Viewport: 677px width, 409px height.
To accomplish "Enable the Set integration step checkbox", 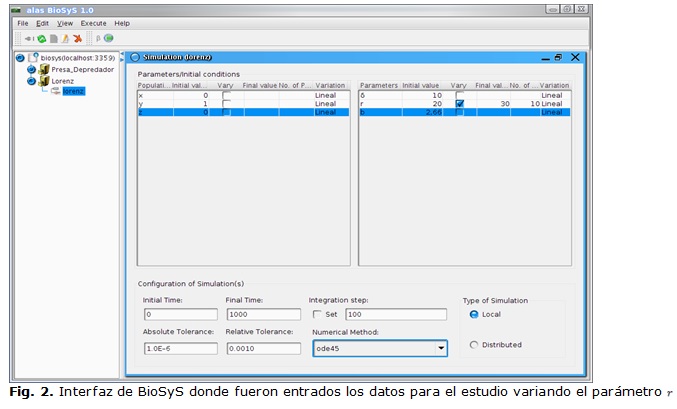I will pos(317,314).
